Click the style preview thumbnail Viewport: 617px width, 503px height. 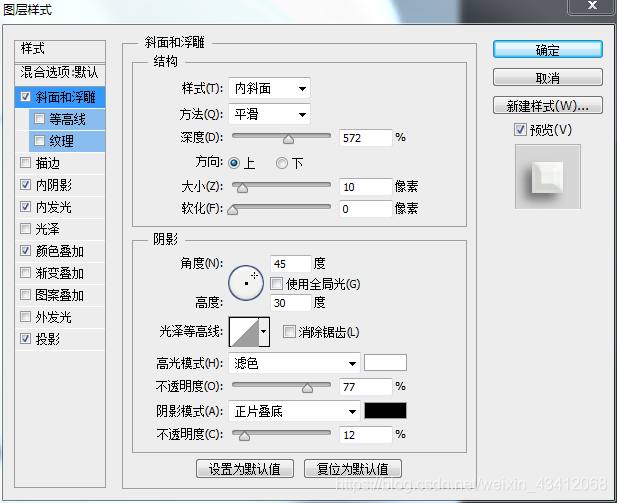pos(548,177)
